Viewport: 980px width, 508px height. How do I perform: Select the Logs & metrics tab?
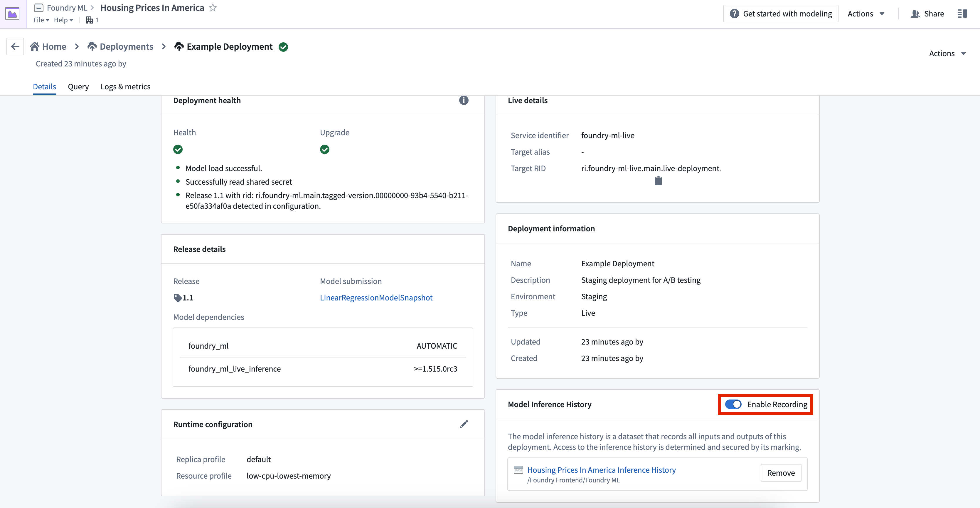(x=125, y=86)
